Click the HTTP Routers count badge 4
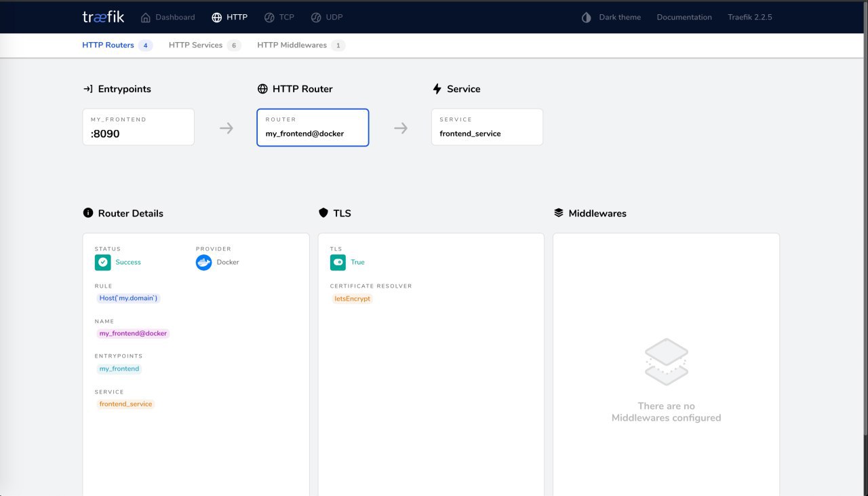 pos(145,45)
